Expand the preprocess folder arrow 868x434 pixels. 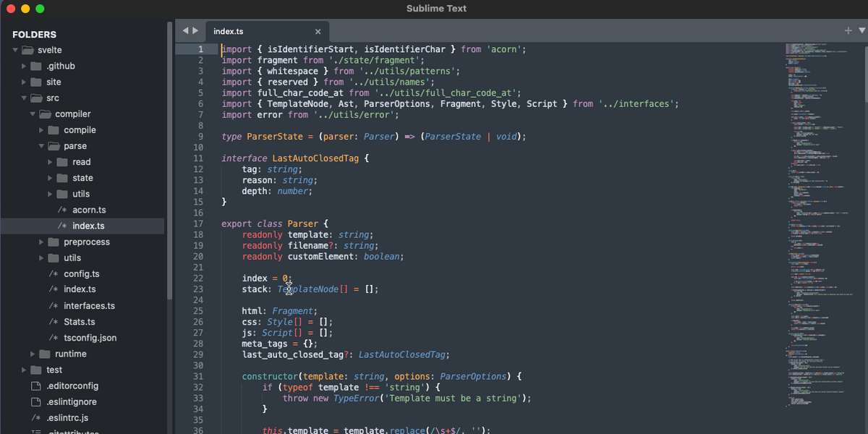41,242
